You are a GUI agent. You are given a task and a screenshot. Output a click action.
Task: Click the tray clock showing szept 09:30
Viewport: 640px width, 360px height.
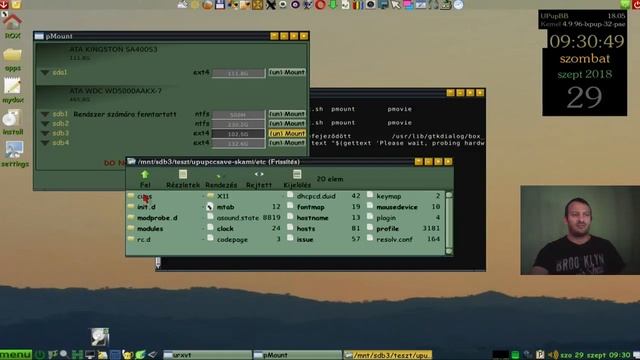point(595,355)
